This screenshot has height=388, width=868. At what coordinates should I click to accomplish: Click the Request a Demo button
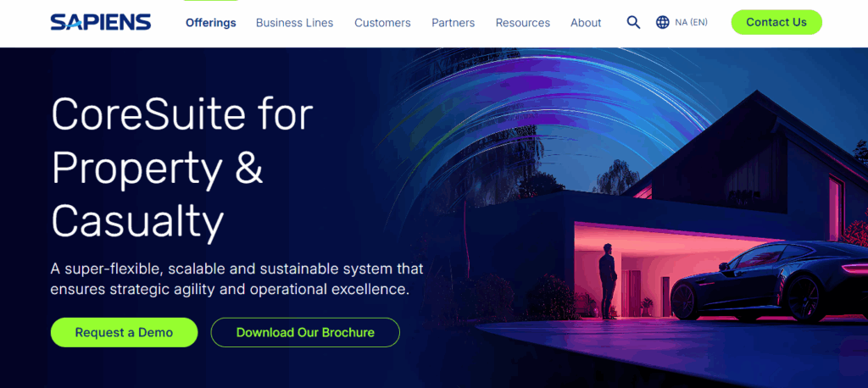(124, 333)
